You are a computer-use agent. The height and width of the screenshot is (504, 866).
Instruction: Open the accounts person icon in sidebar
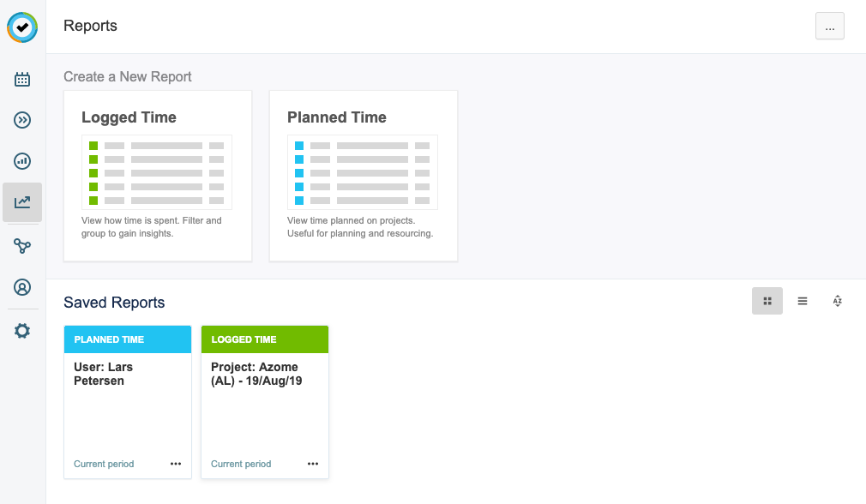click(21, 287)
